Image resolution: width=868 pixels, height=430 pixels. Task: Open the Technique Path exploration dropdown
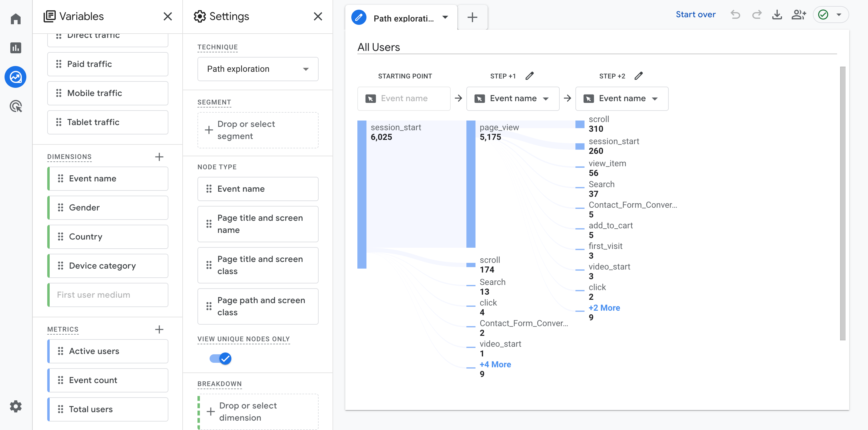[257, 69]
